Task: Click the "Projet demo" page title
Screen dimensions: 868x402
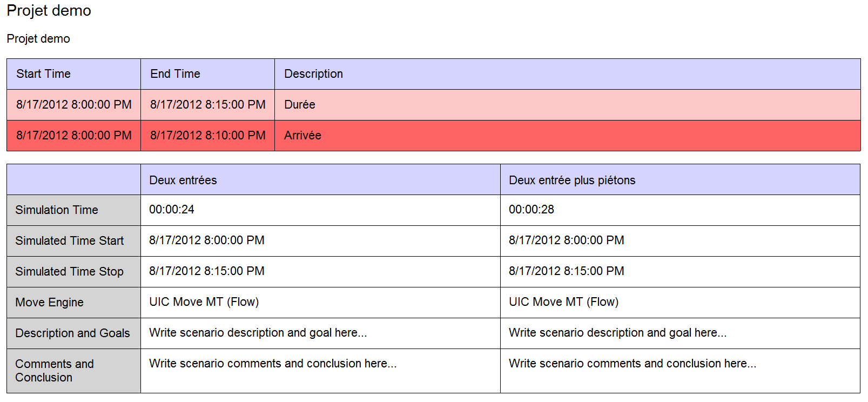Action: [x=49, y=11]
